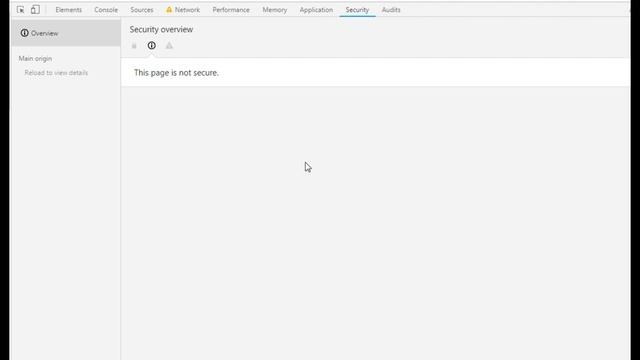Toggle the device toolbar icon
Screen dimensions: 640x360
point(35,9)
